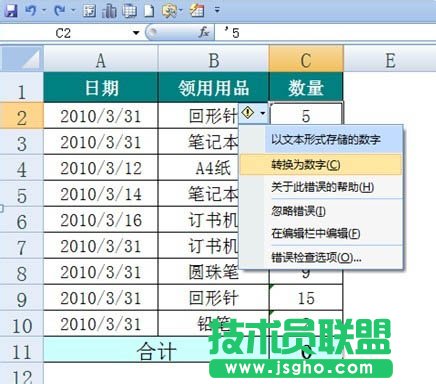Viewport: 436px width, 384px height.
Task: Select row 2 header
Action: tap(22, 116)
